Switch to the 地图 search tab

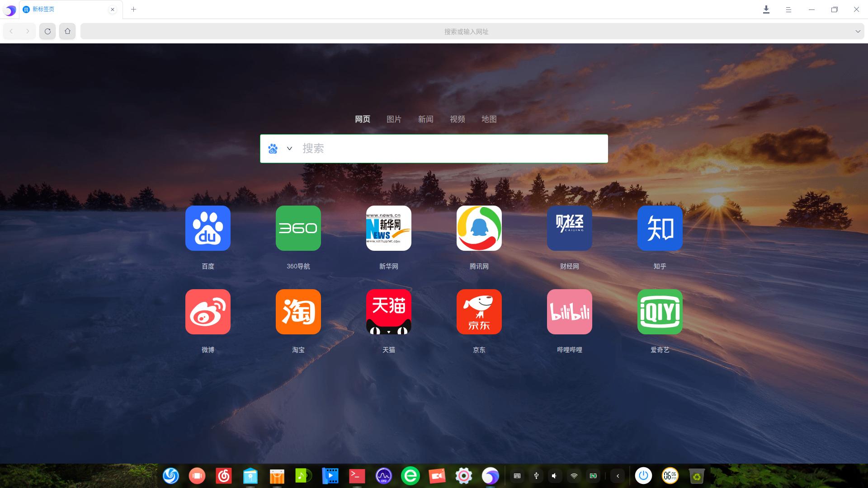pos(489,119)
